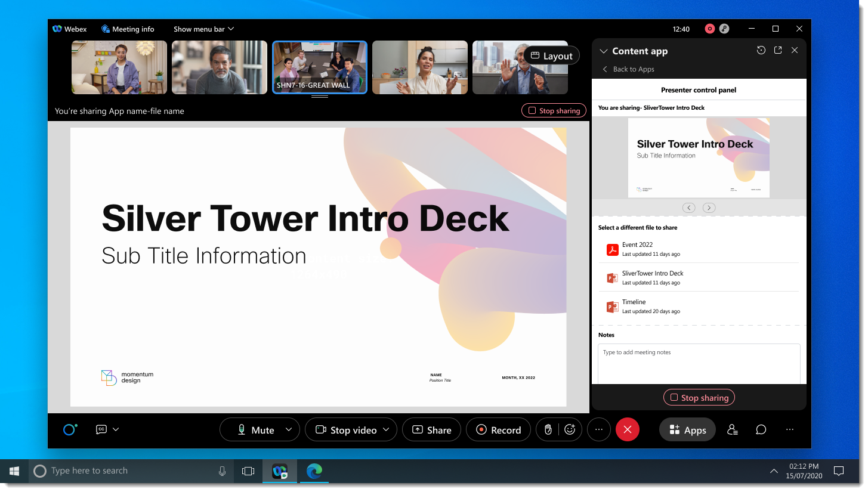The image size is (868, 492).
Task: Collapse the Content app chevron
Action: (603, 51)
